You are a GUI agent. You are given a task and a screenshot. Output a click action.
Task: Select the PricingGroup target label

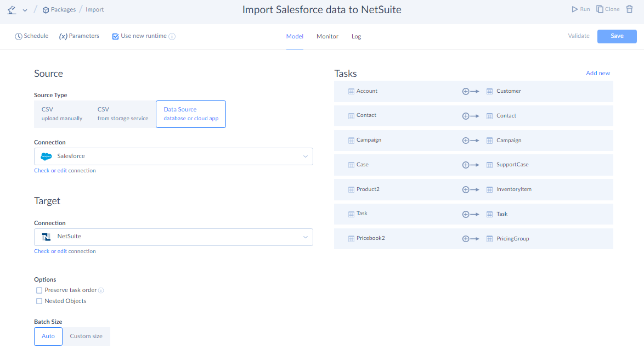pyautogui.click(x=512, y=238)
